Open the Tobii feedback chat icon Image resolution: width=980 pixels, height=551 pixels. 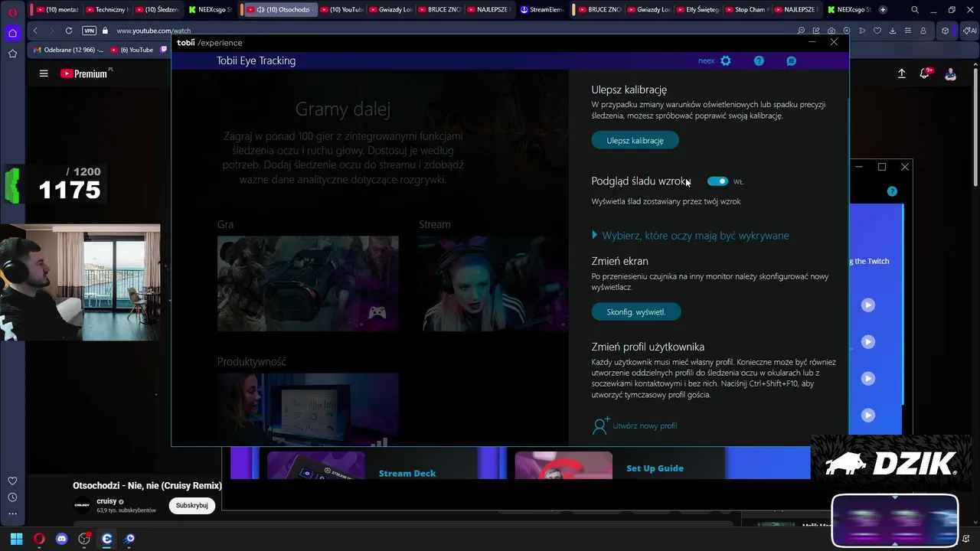click(x=792, y=61)
